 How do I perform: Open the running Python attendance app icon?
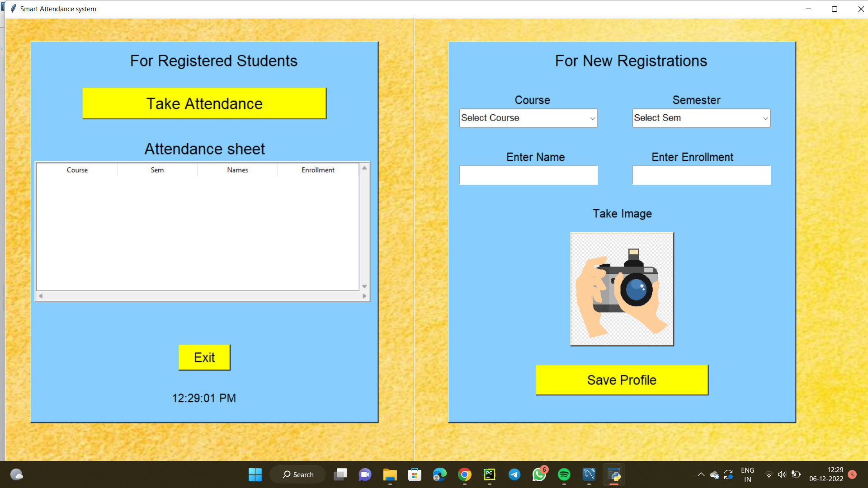pos(614,474)
